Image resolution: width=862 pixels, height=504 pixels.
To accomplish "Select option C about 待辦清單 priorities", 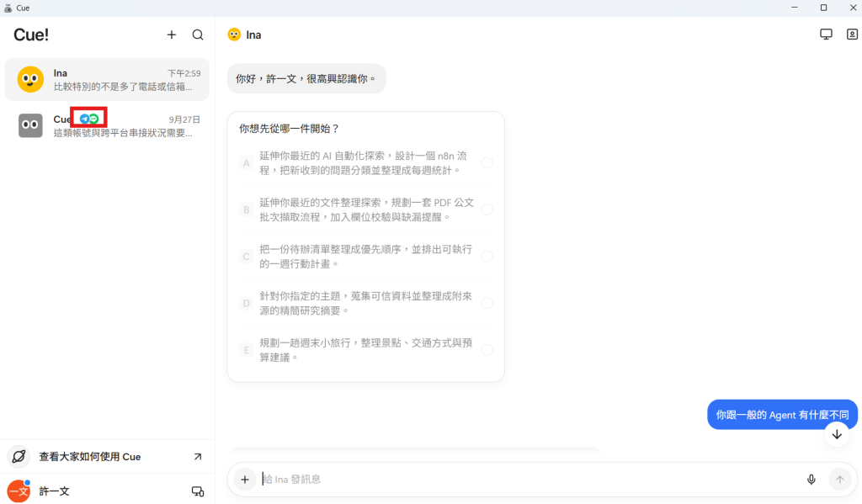I will pos(366,257).
